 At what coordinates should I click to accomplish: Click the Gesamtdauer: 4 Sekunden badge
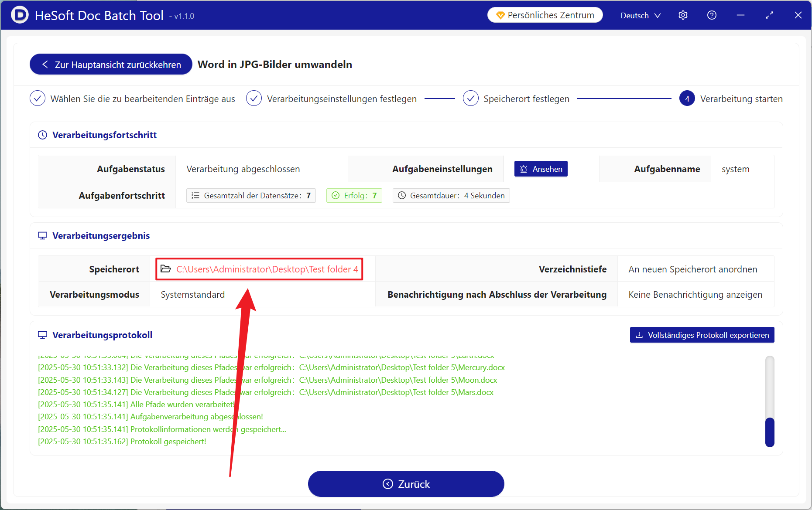coord(451,195)
